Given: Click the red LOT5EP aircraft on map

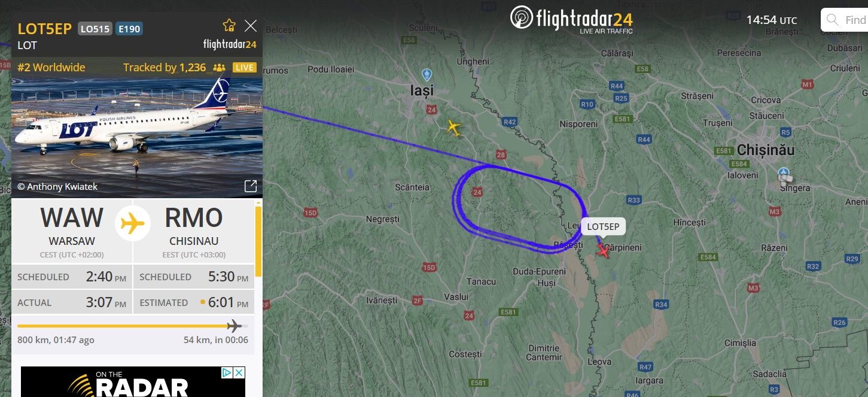Looking at the screenshot, I should (x=603, y=250).
